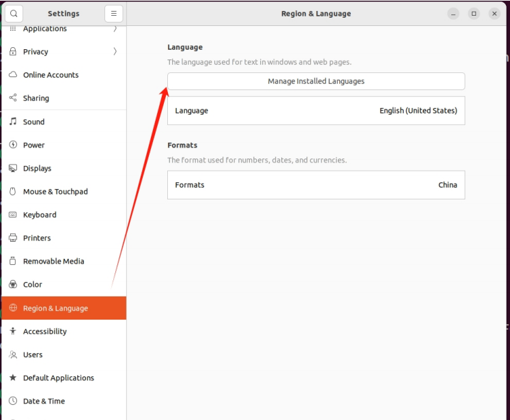Open Online Accounts label in sidebar

coord(51,75)
